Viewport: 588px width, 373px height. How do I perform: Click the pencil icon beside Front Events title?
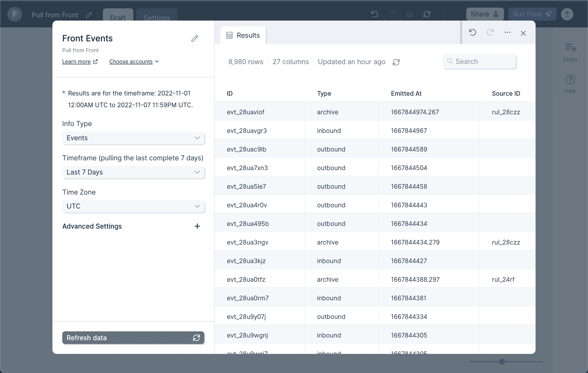[195, 38]
